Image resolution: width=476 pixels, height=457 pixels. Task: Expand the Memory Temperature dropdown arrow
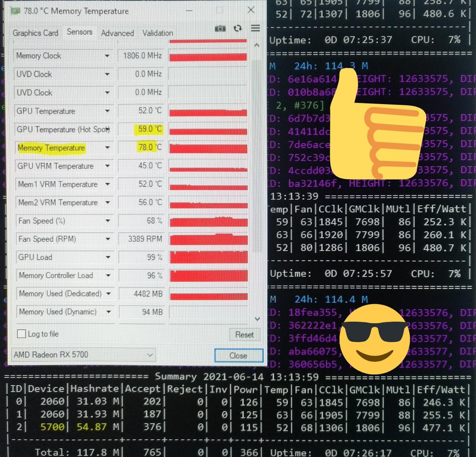tap(107, 148)
